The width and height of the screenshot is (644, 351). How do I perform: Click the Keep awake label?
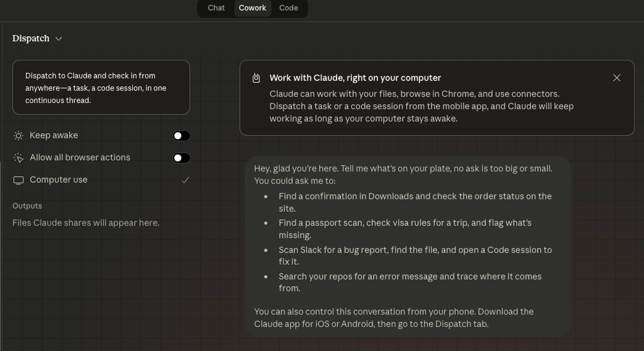pos(54,135)
